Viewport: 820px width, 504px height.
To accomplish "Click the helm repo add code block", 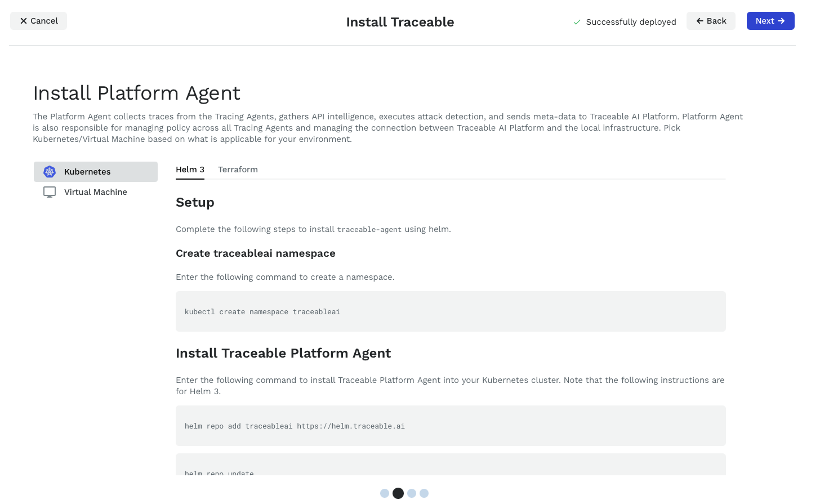I will pyautogui.click(x=451, y=426).
